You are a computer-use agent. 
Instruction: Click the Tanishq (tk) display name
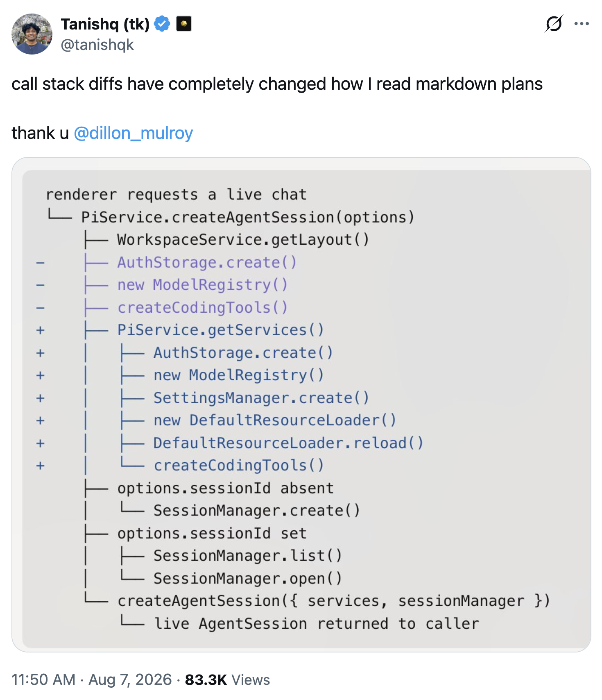click(105, 24)
